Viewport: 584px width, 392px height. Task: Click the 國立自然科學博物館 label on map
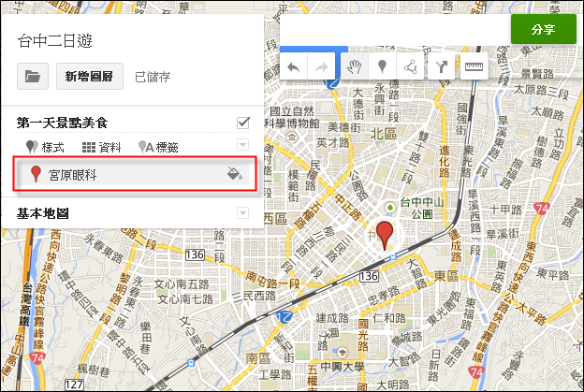[x=292, y=117]
